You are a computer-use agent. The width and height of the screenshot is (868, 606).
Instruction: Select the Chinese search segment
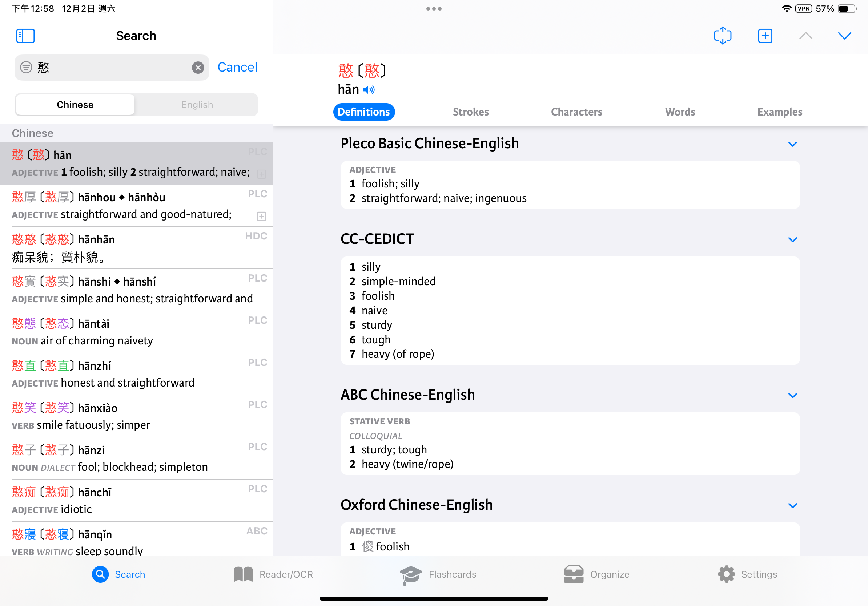[75, 105]
